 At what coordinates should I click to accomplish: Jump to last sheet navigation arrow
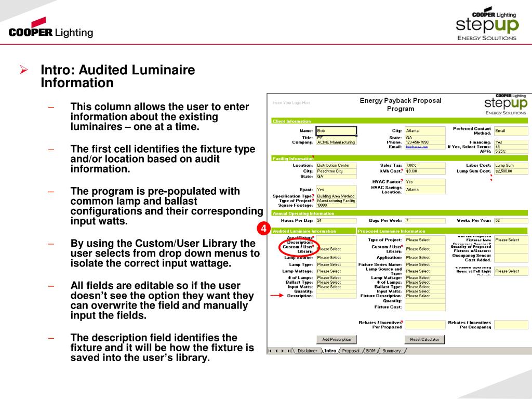point(289,351)
